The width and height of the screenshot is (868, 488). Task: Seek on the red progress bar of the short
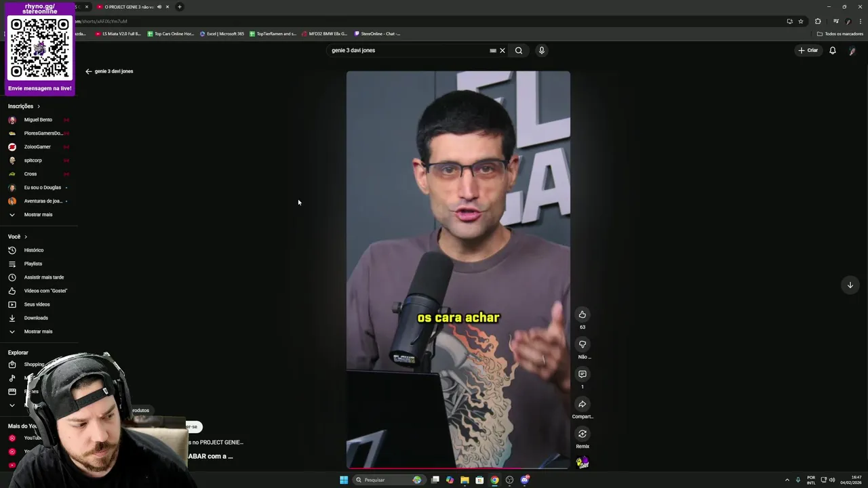458,468
